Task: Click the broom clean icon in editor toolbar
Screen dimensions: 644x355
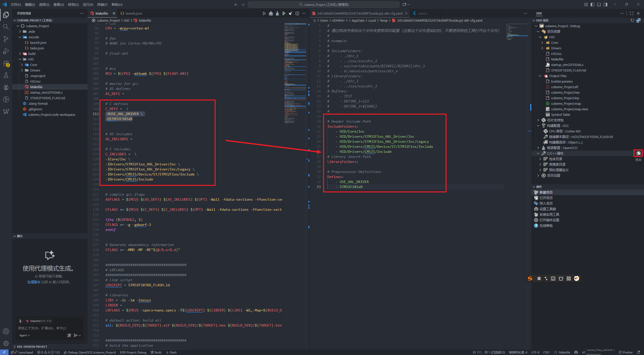Action: tap(291, 13)
